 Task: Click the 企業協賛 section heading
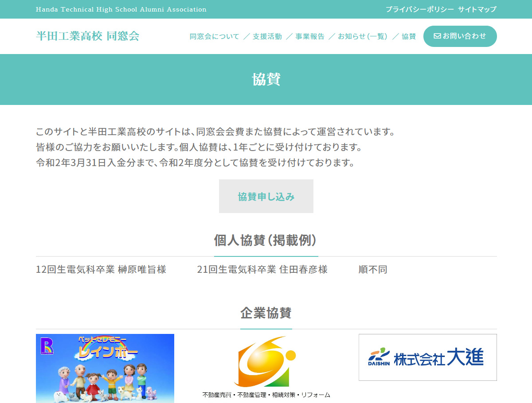coord(266,313)
